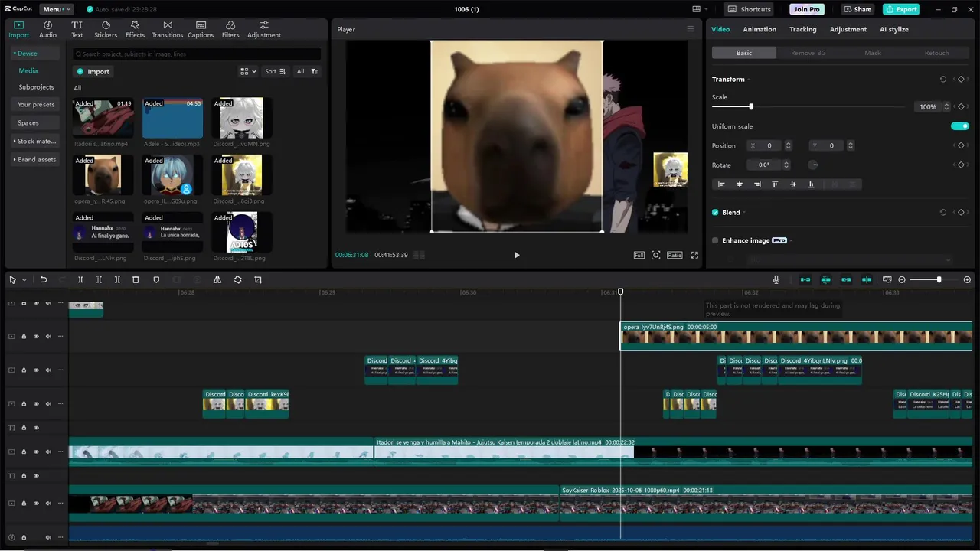Open the Ratio options in Player
Screen dimensions: 980x551
coord(675,255)
